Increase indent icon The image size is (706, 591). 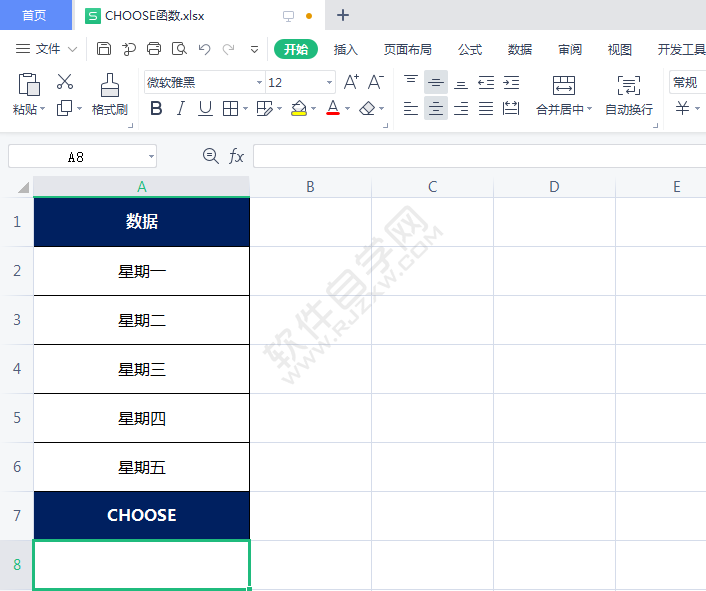(511, 82)
